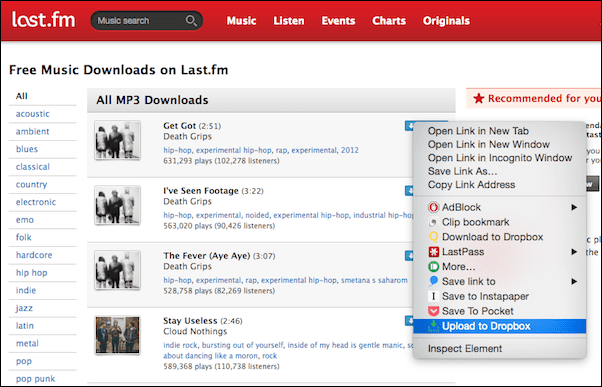Open the Stay Useless track title
The image size is (602, 387).
click(190, 321)
